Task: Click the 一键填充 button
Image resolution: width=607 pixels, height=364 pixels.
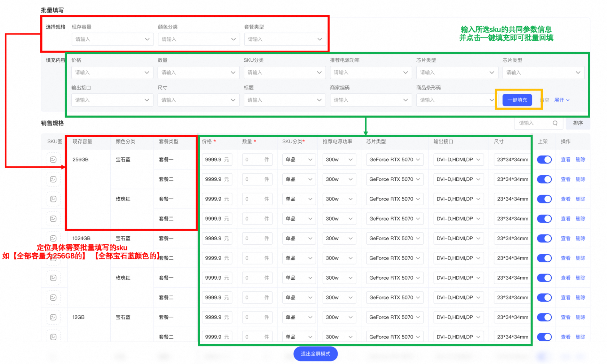Action: click(x=517, y=100)
